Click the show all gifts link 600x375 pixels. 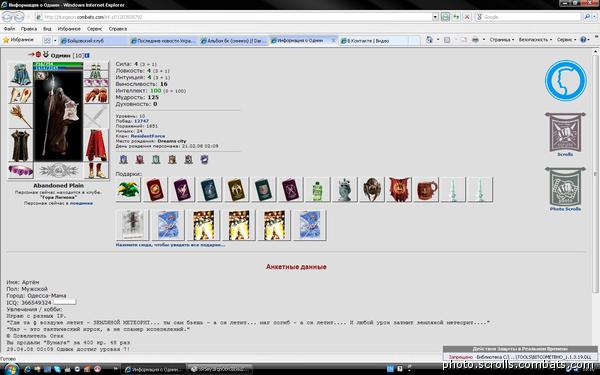170,245
